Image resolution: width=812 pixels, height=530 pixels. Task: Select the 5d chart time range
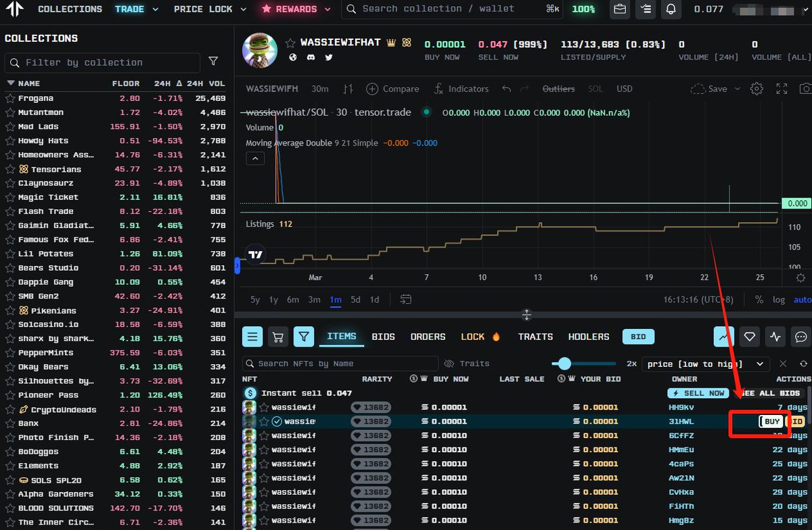(355, 299)
